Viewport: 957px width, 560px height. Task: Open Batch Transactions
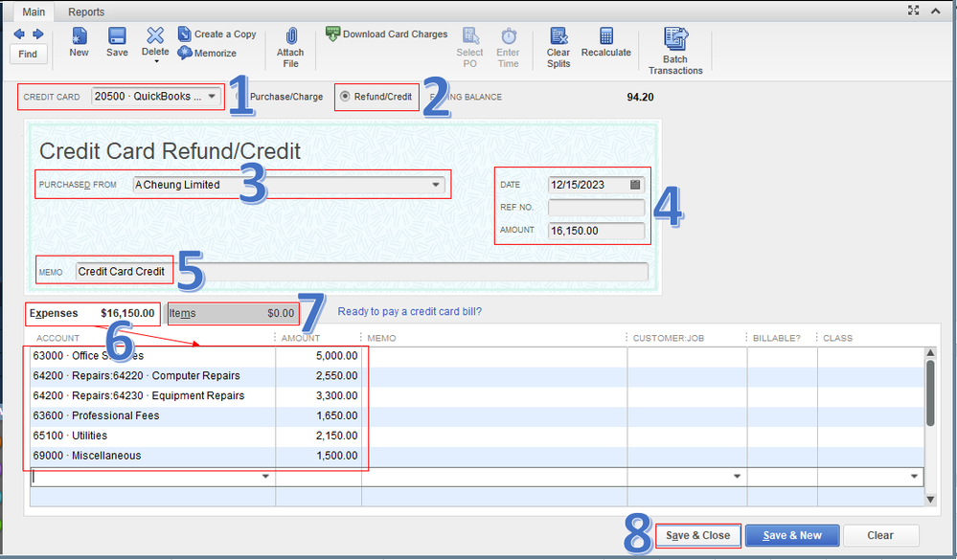[675, 52]
